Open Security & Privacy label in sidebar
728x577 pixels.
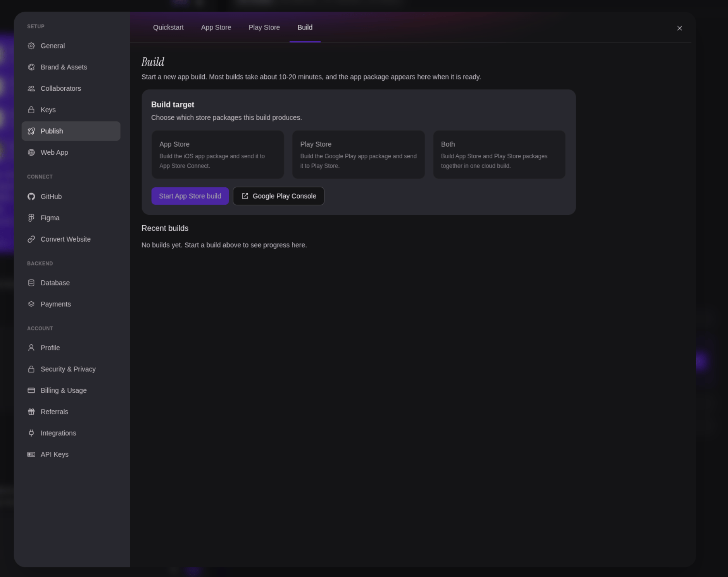click(x=68, y=369)
